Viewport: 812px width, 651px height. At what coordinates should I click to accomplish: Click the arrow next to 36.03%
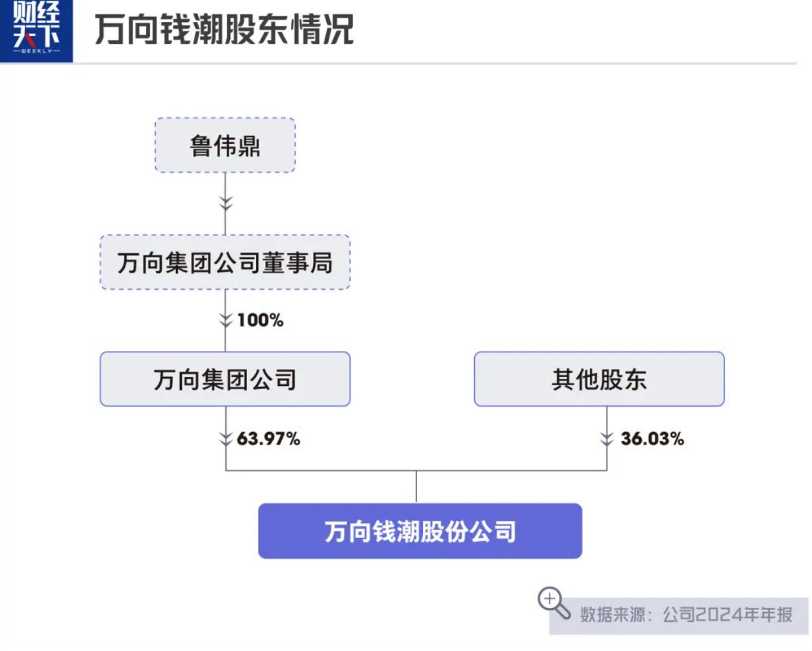tap(607, 439)
